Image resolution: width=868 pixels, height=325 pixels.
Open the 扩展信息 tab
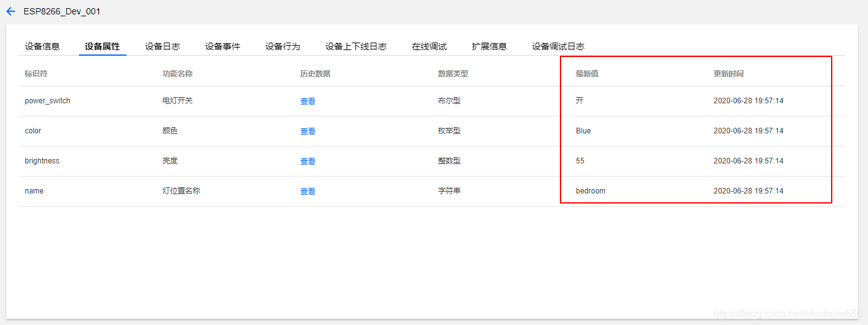(x=489, y=46)
